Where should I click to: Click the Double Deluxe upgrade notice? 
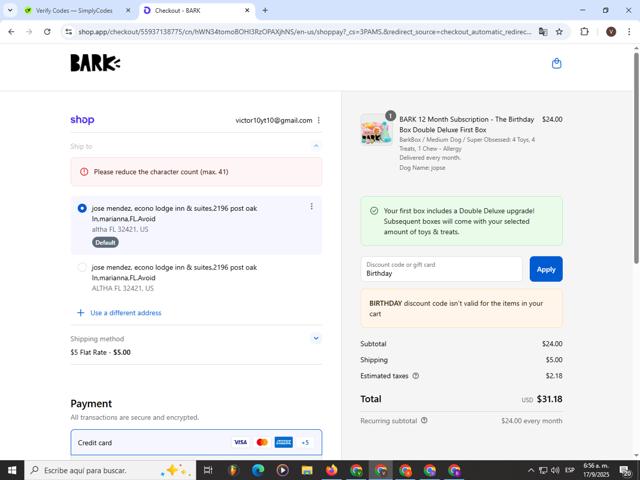coord(462,221)
